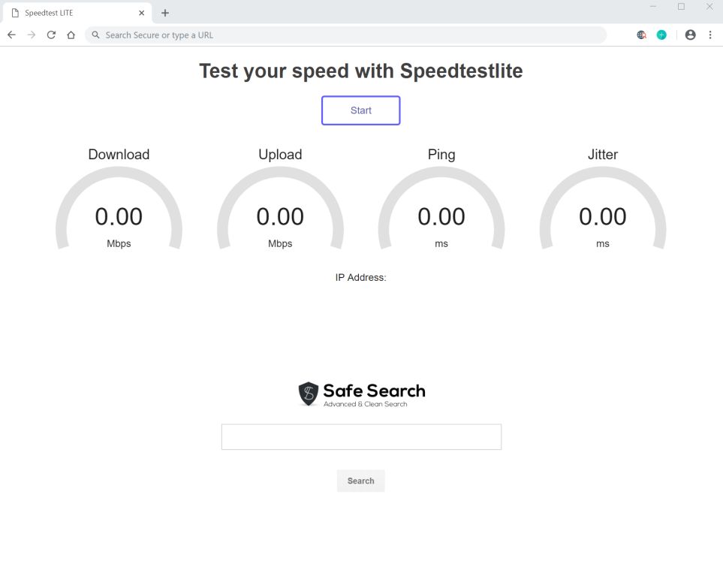The image size is (723, 588).
Task: Click the forward navigation arrow
Action: click(x=32, y=35)
